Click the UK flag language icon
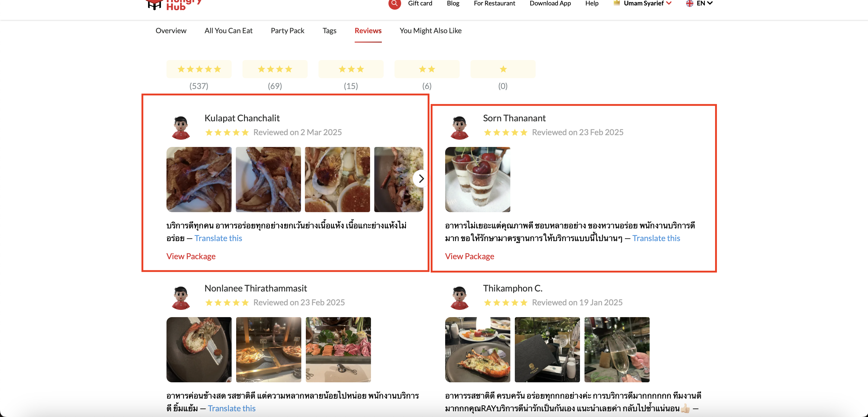The image size is (868, 417). pyautogui.click(x=689, y=3)
